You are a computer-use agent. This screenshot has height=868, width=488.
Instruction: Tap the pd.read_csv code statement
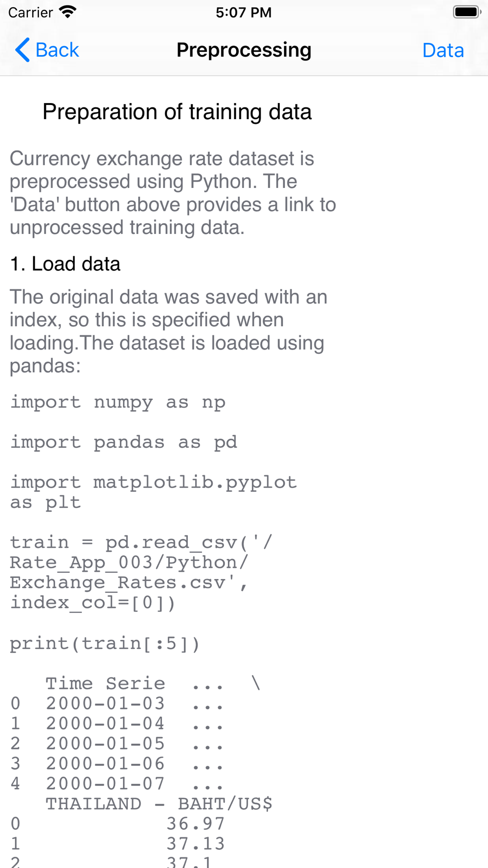tap(142, 572)
